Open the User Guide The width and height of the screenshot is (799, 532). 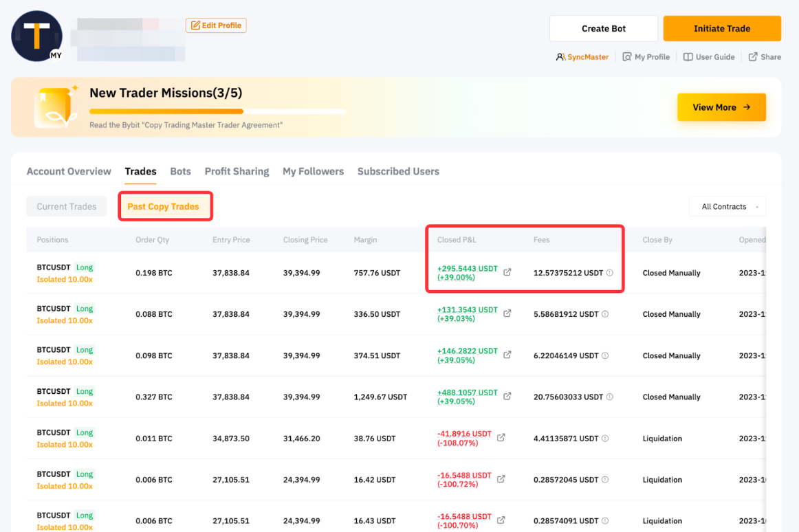tap(709, 57)
